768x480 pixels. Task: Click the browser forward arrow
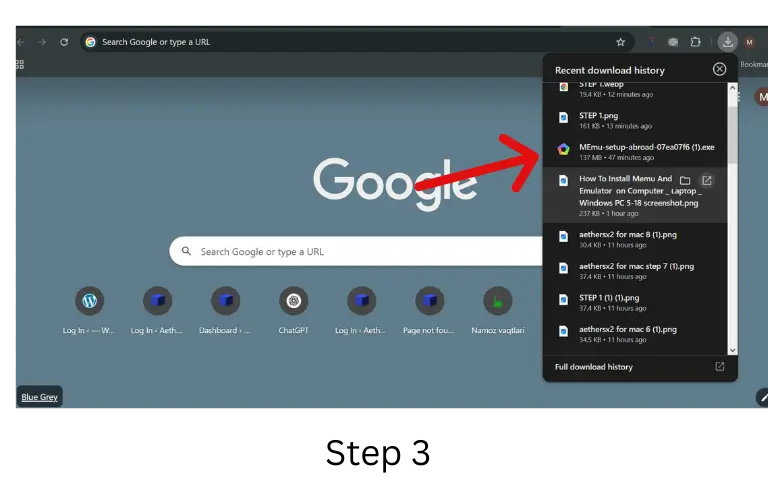click(42, 42)
